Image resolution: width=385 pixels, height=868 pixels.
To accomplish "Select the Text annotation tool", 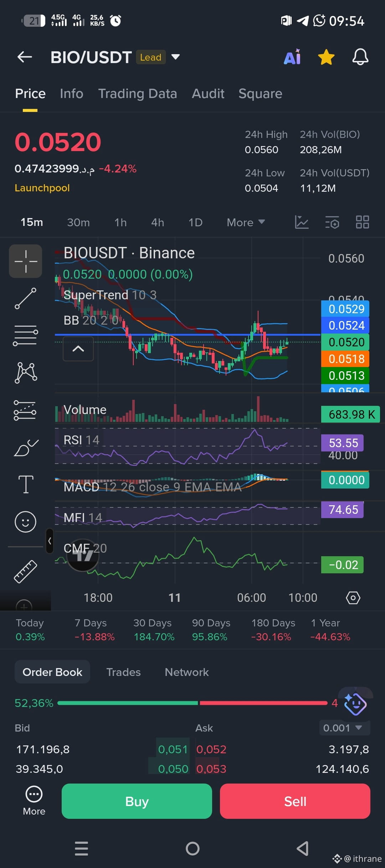I will 26,485.
